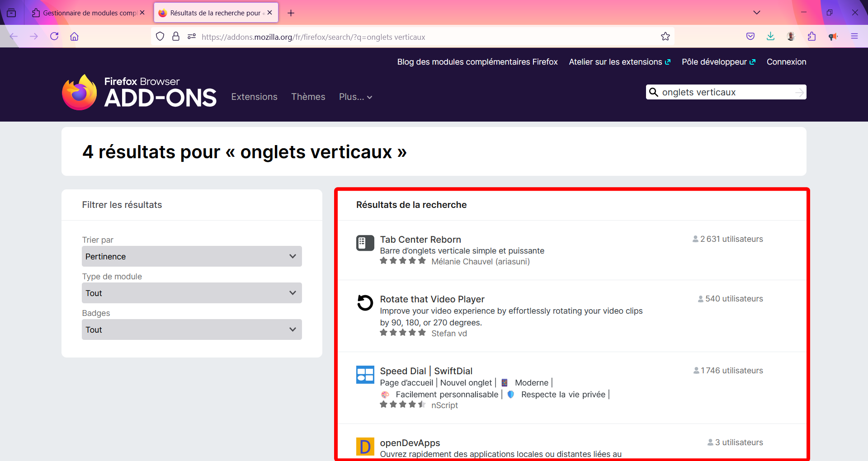Show site information via padlock icon
Viewport: 868px width, 461px height.
(176, 37)
